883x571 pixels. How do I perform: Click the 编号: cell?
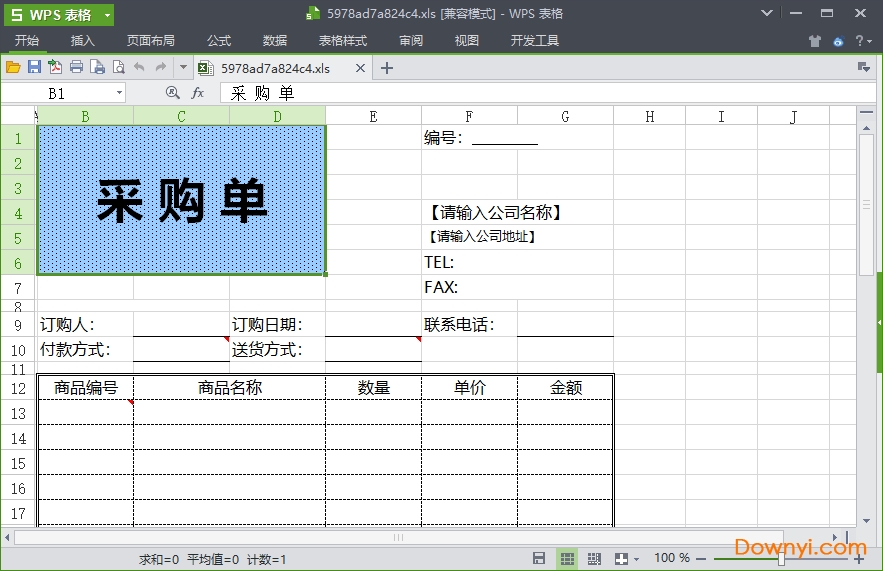tap(469, 137)
